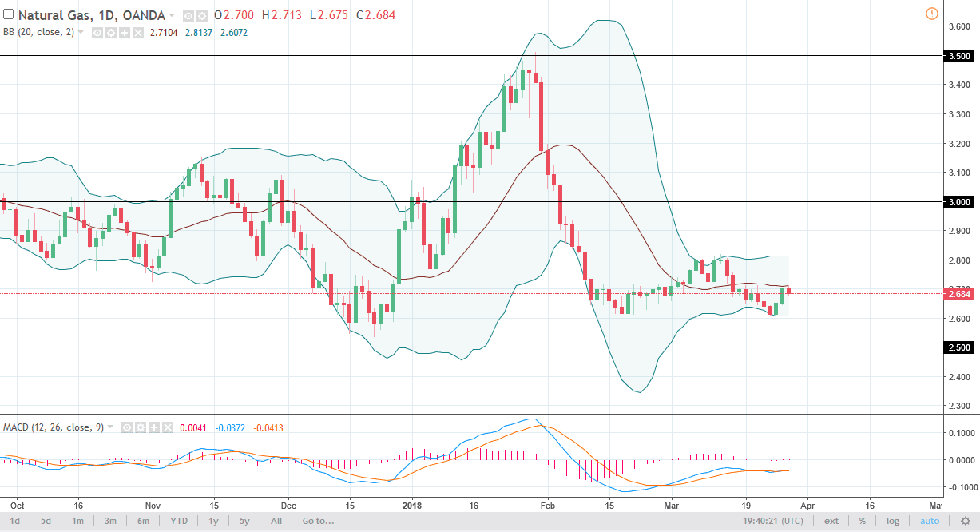Viewport: 980px width, 532px height.
Task: Toggle visibility eye for Natural Gas series
Action: point(188,16)
